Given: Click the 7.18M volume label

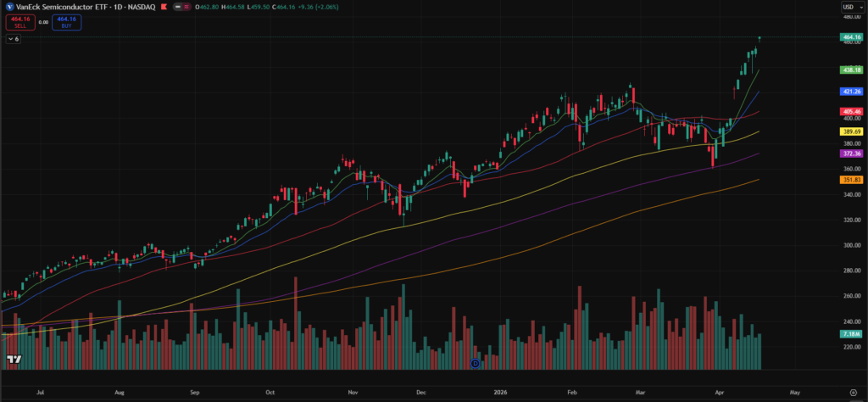Looking at the screenshot, I should pyautogui.click(x=851, y=335).
